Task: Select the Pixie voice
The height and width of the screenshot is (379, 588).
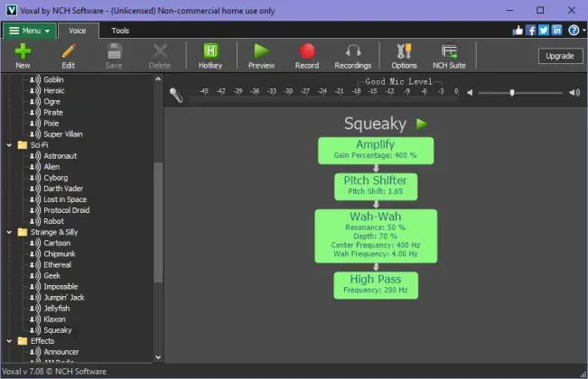Action: tap(51, 124)
